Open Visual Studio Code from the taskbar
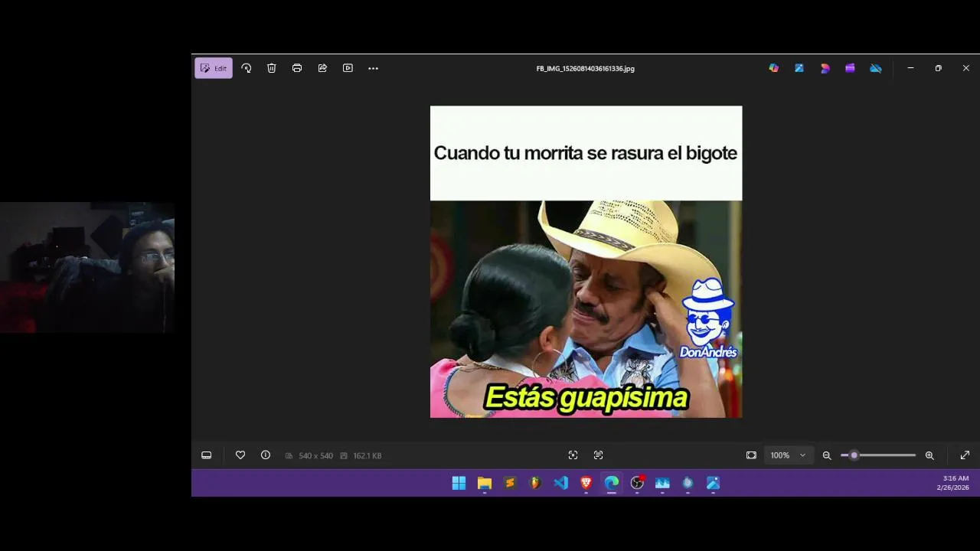This screenshot has height=551, width=980. [560, 483]
